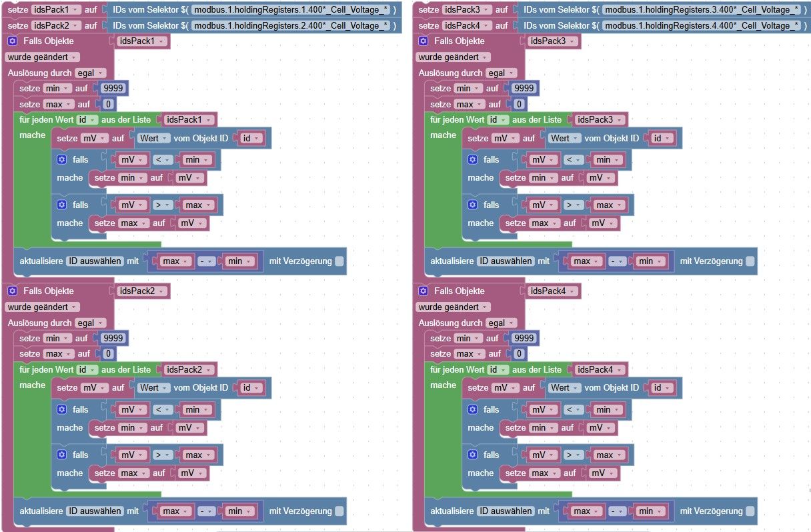This screenshot has height=532, width=811.
Task: Open 'id' dropdown in 'vom Objekt ID' of idsPack4
Action: coord(661,388)
